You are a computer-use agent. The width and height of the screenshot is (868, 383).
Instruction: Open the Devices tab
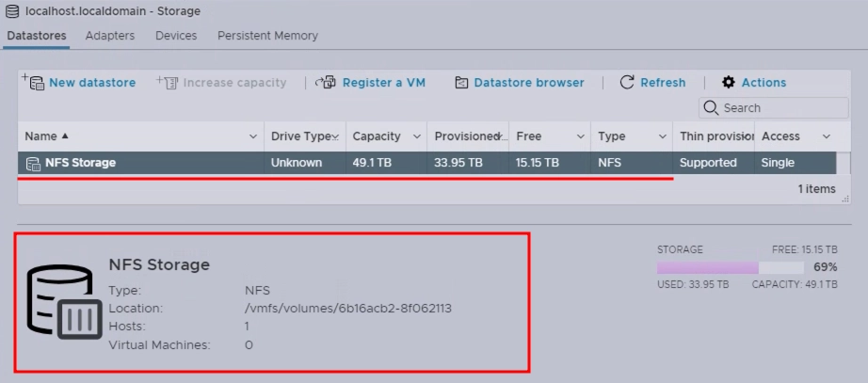point(176,36)
